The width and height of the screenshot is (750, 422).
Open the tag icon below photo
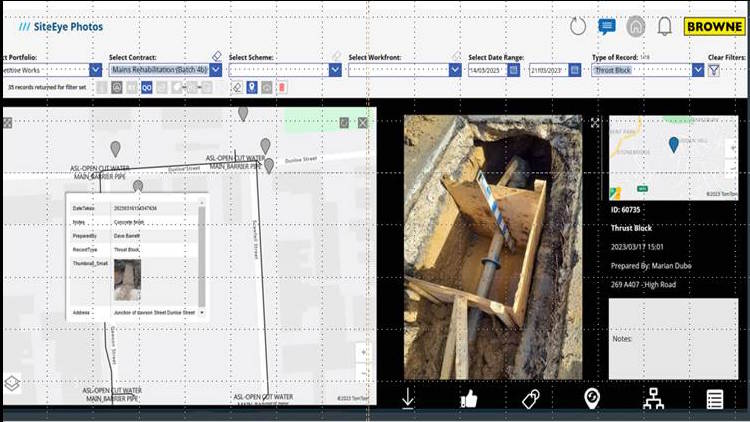click(x=531, y=399)
